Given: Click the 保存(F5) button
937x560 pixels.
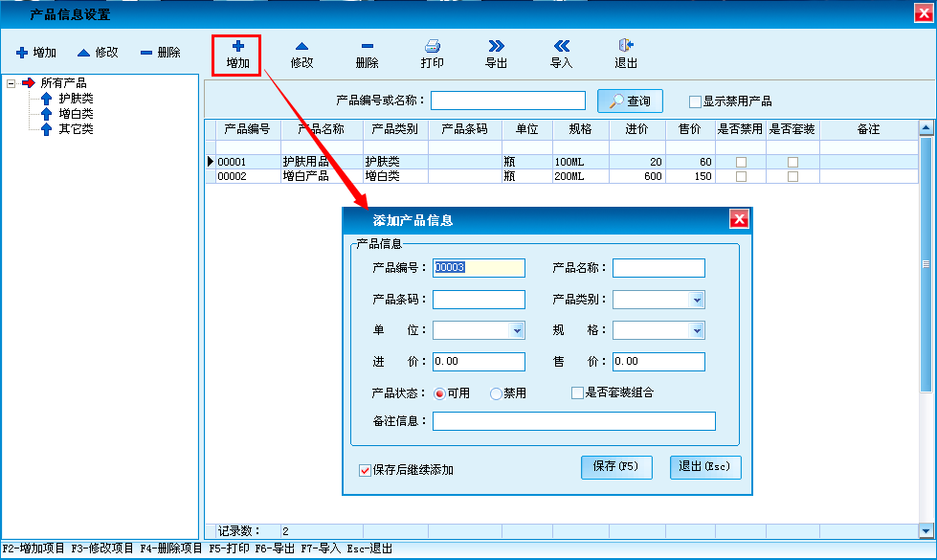Looking at the screenshot, I should 616,467.
